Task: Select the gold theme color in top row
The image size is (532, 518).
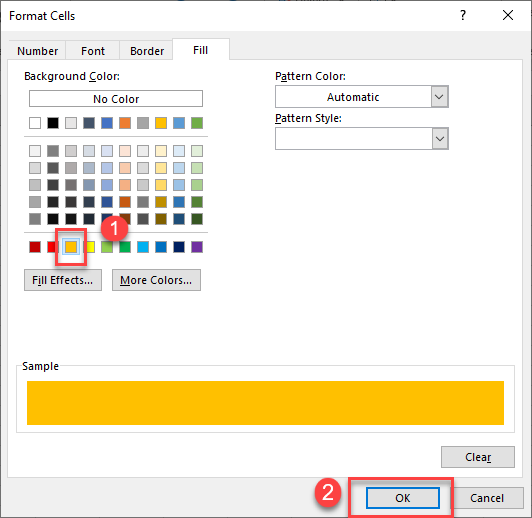Action: coord(161,123)
